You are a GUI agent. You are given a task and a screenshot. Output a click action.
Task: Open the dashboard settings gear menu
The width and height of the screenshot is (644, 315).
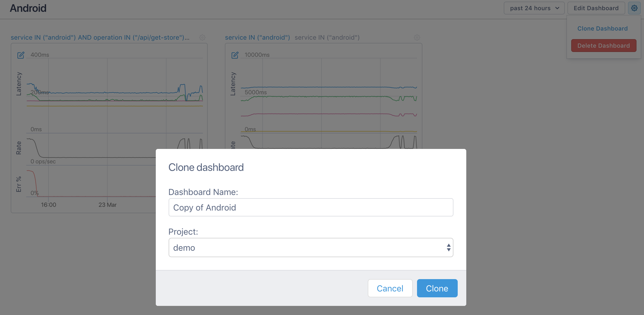pos(634,8)
